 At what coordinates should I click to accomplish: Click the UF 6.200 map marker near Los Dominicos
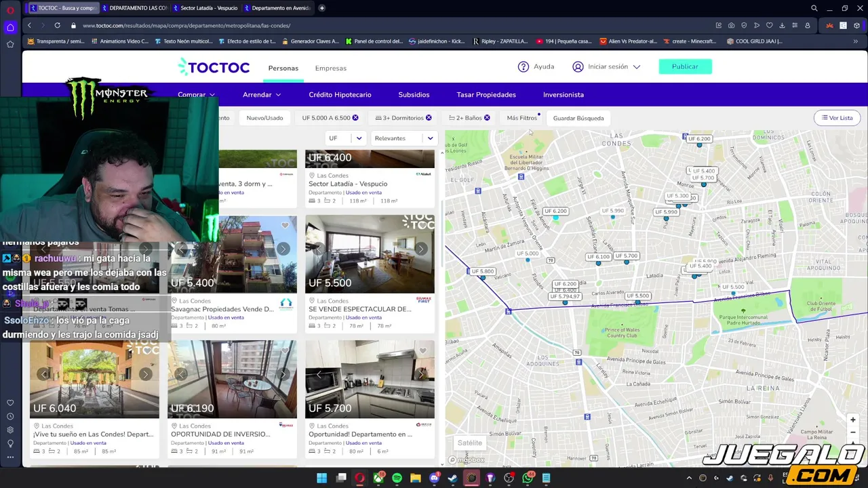pyautogui.click(x=699, y=139)
